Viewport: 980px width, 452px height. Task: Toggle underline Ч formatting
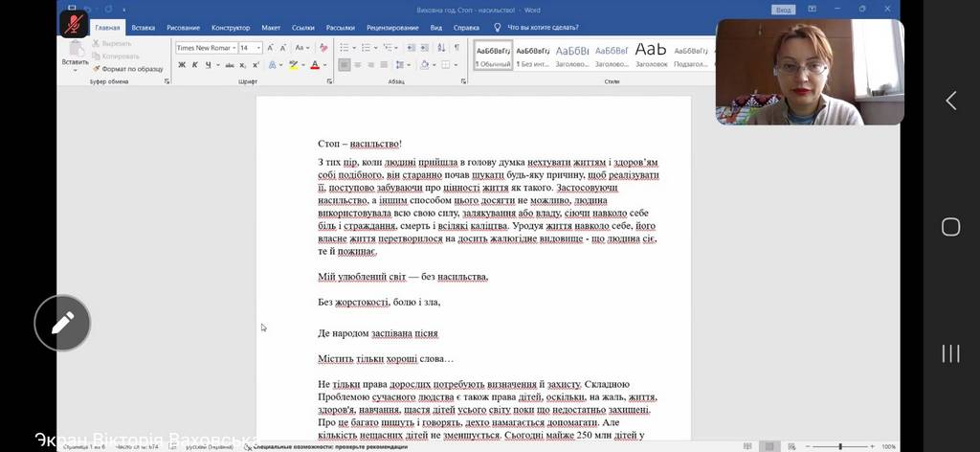point(208,64)
